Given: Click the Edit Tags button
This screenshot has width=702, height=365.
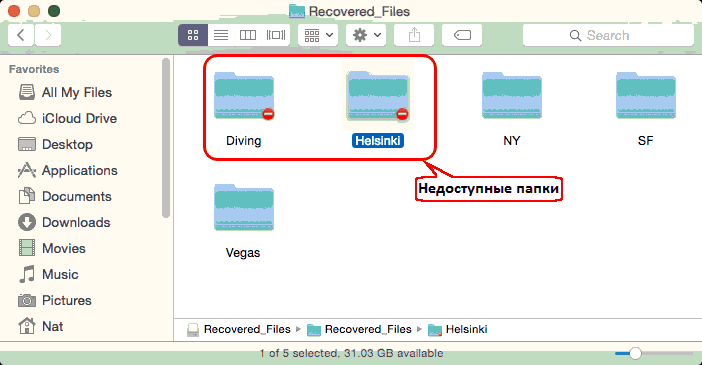Looking at the screenshot, I should click(x=462, y=35).
